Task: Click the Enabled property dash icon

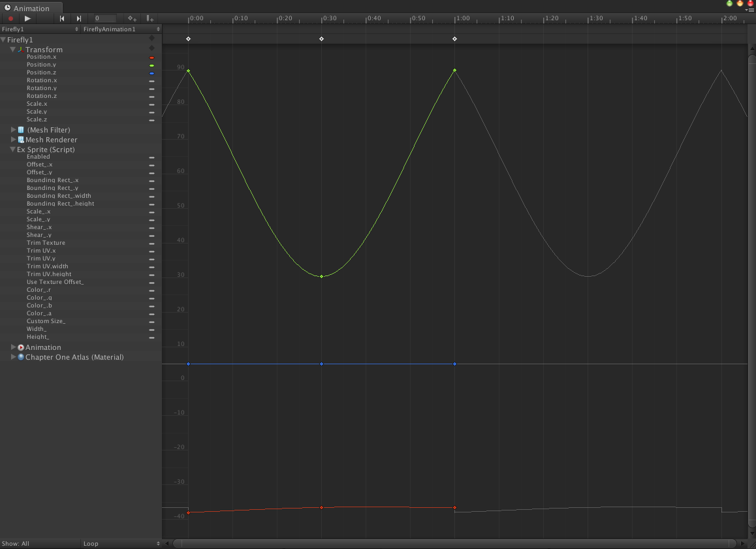Action: (x=151, y=157)
